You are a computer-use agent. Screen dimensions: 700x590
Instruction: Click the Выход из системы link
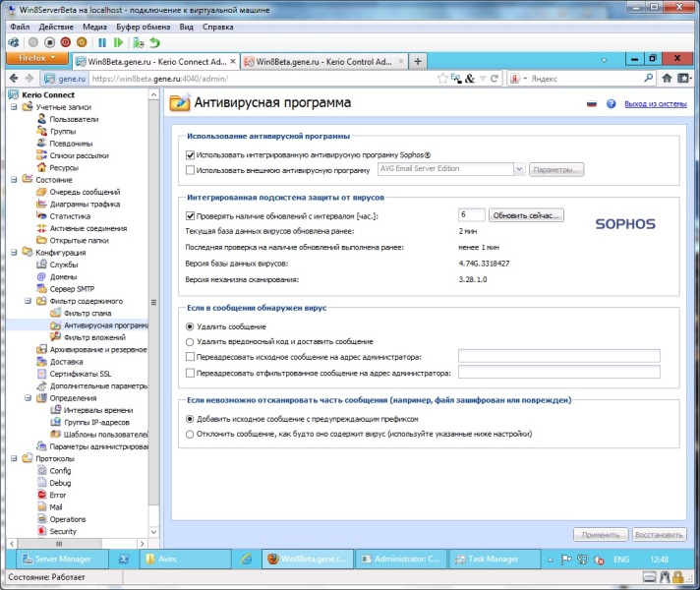tap(655, 103)
